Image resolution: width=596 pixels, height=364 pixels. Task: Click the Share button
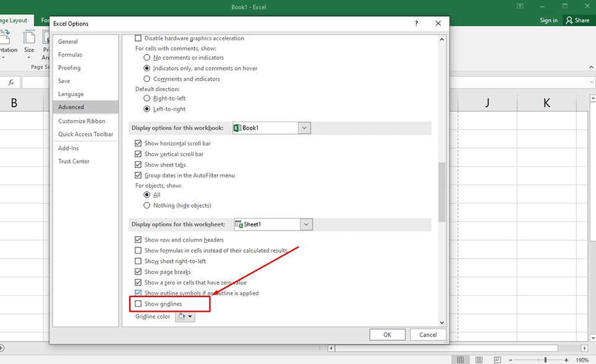pyautogui.click(x=577, y=20)
